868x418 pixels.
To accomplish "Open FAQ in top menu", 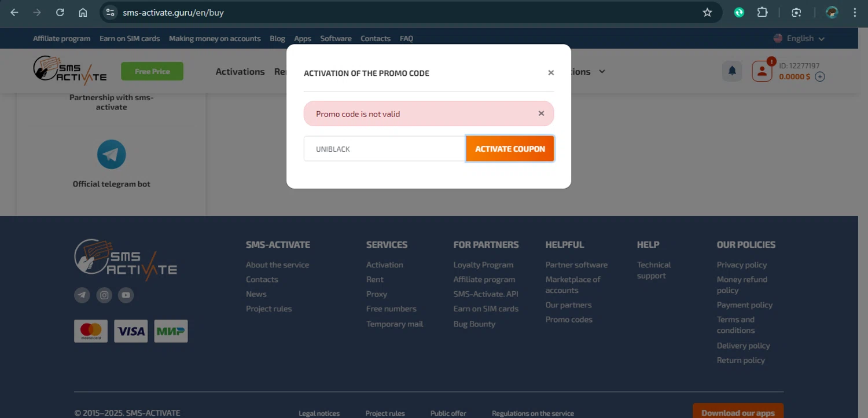I will point(406,38).
